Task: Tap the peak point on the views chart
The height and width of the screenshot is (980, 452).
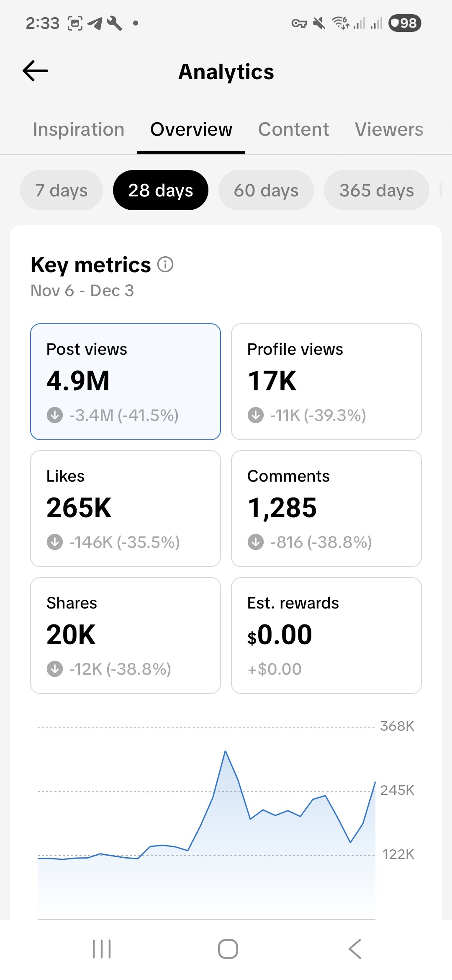Action: pos(226,751)
